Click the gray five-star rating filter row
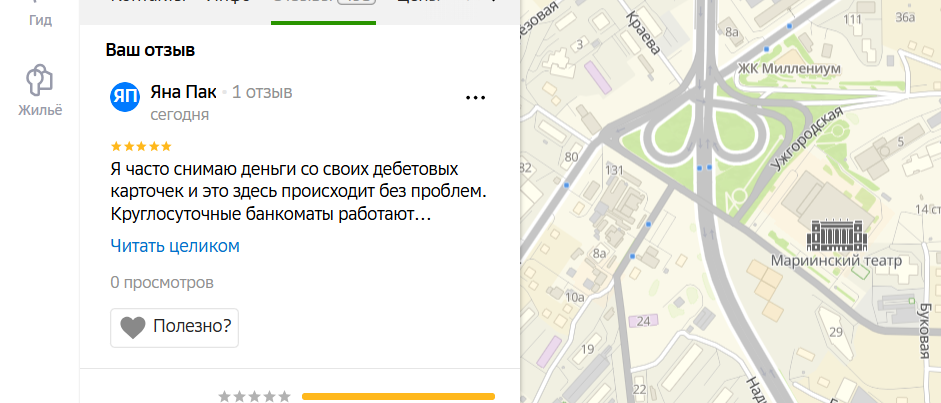Image resolution: width=941 pixels, height=403 pixels. tap(255, 396)
